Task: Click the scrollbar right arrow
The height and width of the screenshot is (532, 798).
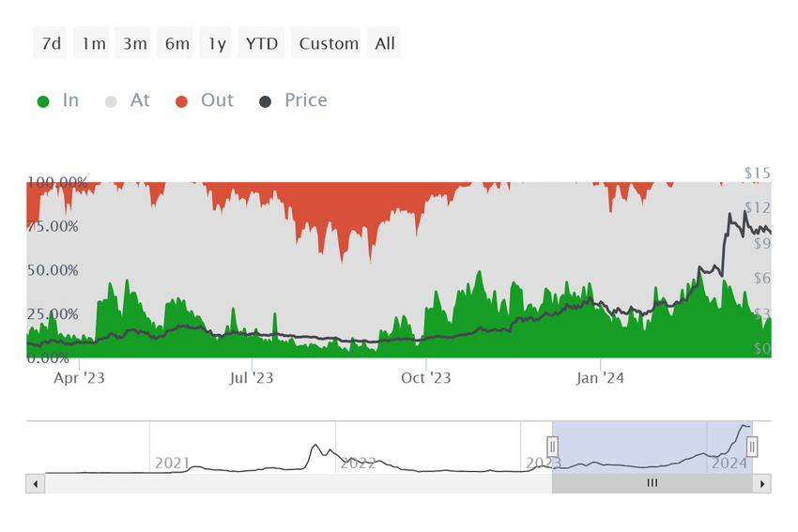Action: point(762,484)
